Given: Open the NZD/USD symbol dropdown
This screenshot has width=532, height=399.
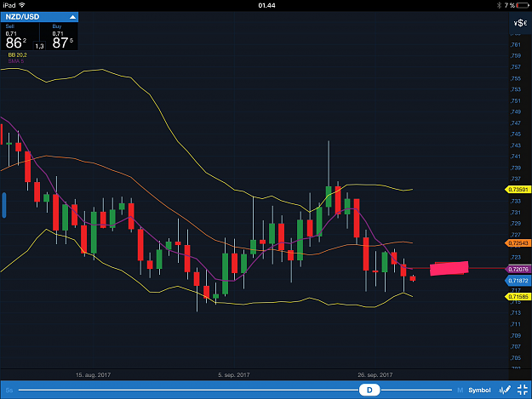Looking at the screenshot, I should [39, 17].
